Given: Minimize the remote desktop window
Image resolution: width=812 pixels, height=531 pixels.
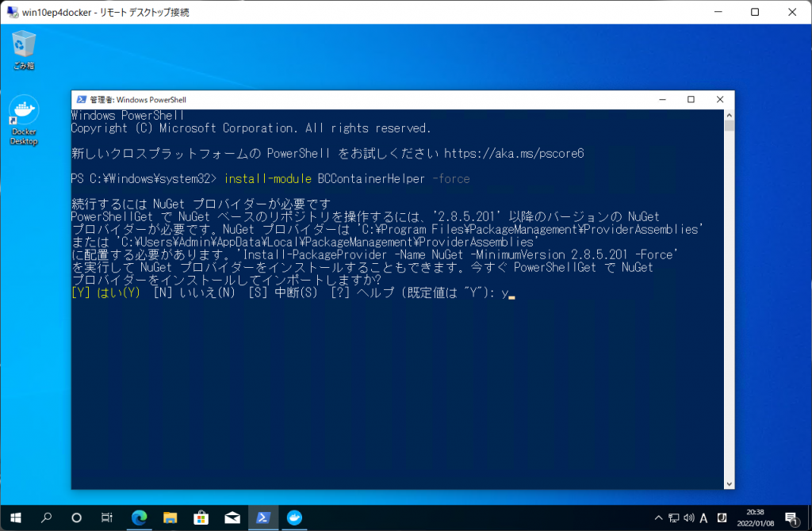Looking at the screenshot, I should tap(718, 12).
